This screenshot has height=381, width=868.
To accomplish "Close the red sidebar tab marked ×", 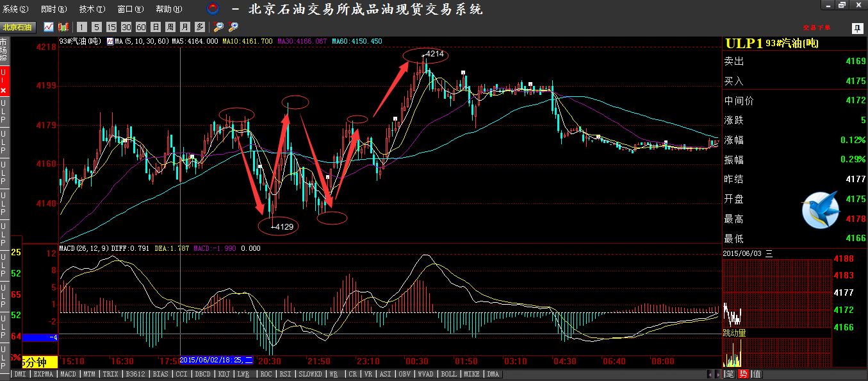I will coord(3,91).
